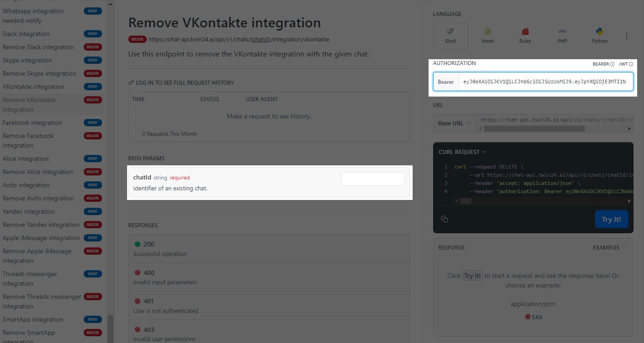Click the green 200 status dot

pyautogui.click(x=138, y=244)
